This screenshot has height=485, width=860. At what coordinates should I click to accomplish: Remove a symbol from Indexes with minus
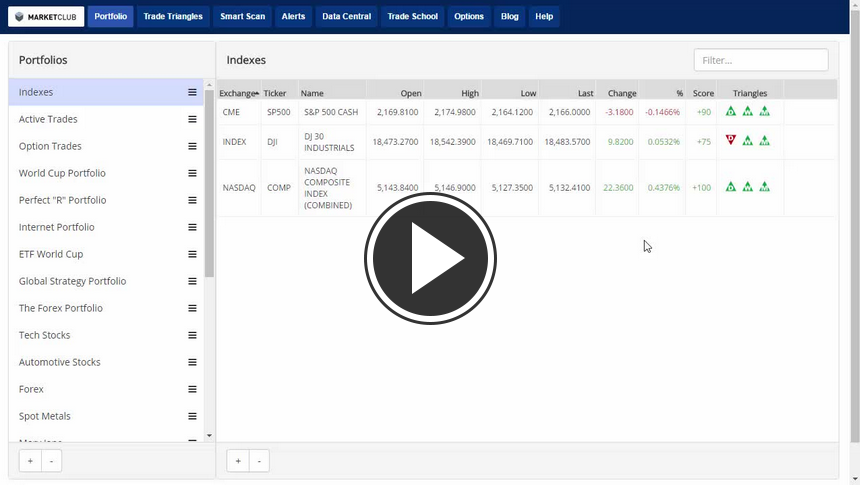[x=259, y=461]
